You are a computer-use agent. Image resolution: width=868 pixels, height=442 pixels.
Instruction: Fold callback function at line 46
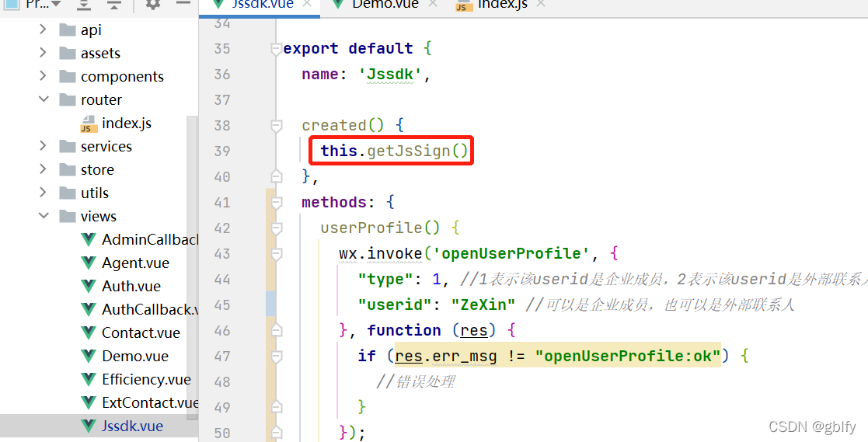tap(276, 329)
